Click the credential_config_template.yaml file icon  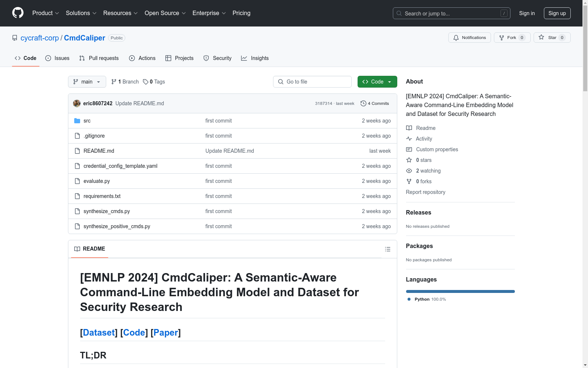[x=77, y=166]
